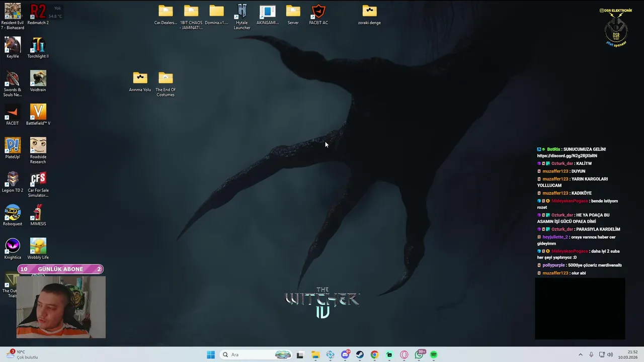
Task: Select the Hytale Launcher shortcut
Action: click(242, 17)
